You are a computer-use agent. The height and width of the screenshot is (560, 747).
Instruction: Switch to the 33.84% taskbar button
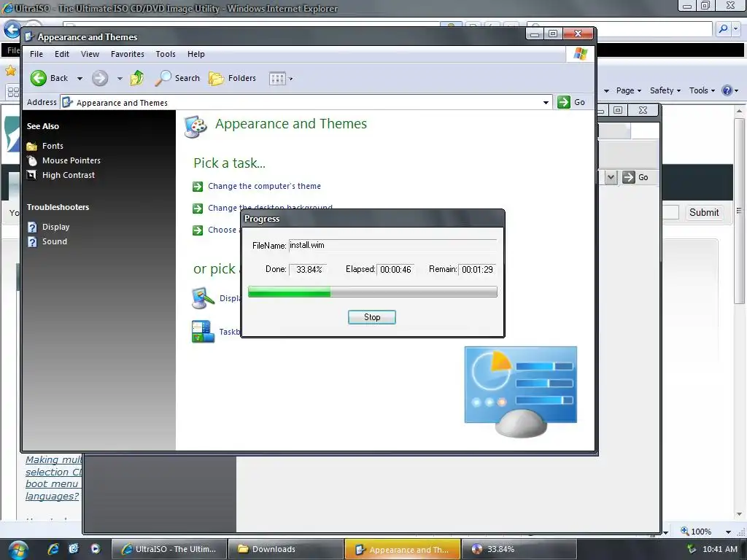[519, 549]
